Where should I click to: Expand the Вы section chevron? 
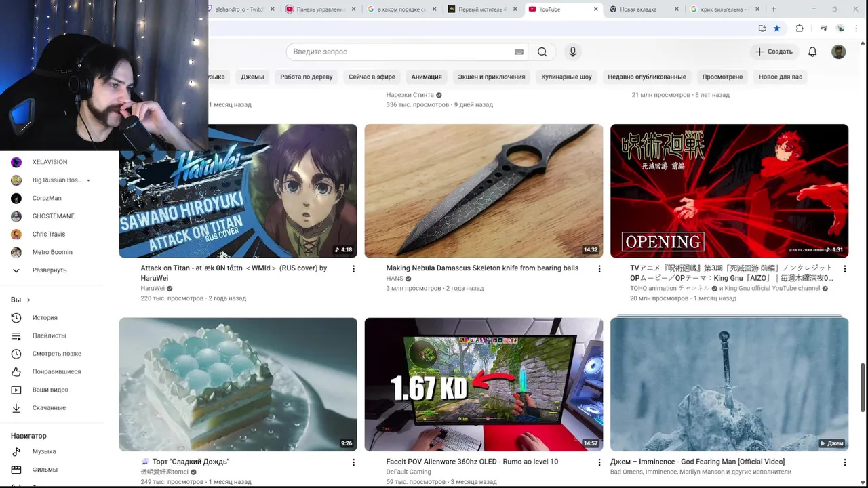point(28,300)
